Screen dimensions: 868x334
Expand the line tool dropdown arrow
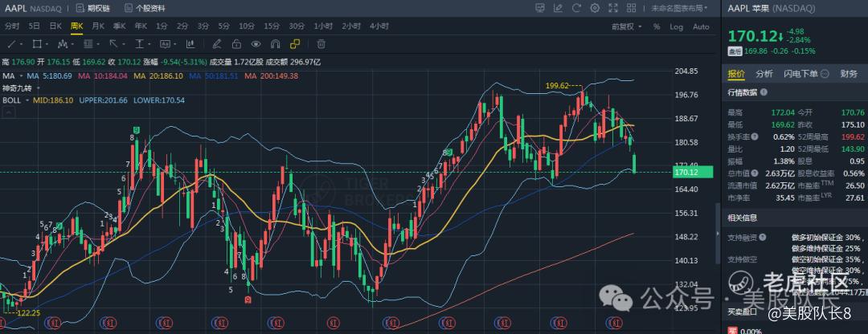pyautogui.click(x=21, y=44)
